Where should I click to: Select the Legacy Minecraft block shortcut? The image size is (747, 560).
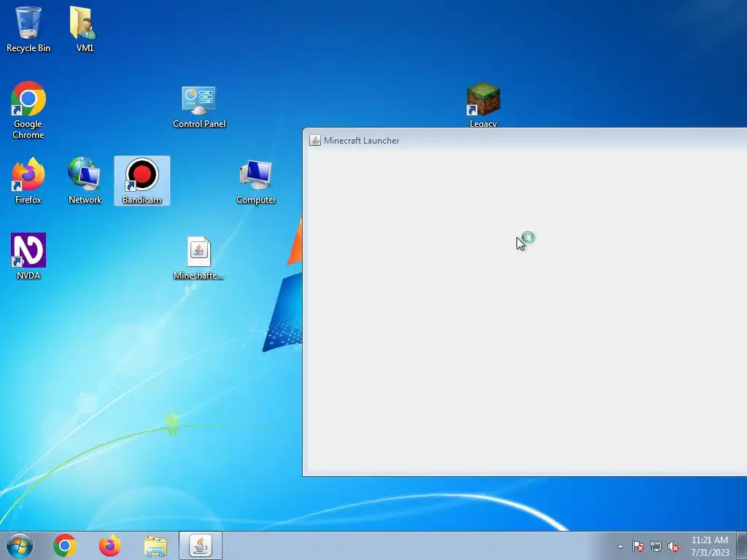tap(483, 105)
